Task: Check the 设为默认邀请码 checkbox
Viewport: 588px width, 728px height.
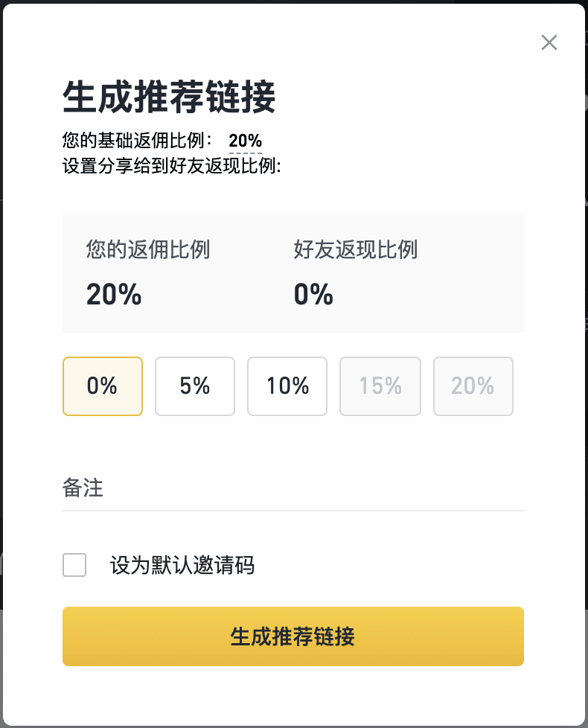Action: tap(74, 565)
